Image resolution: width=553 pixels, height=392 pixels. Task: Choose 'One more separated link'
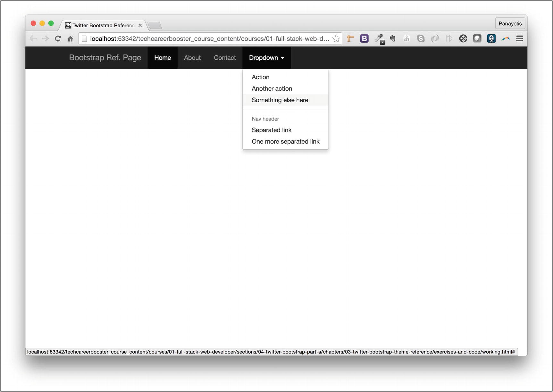pyautogui.click(x=285, y=142)
